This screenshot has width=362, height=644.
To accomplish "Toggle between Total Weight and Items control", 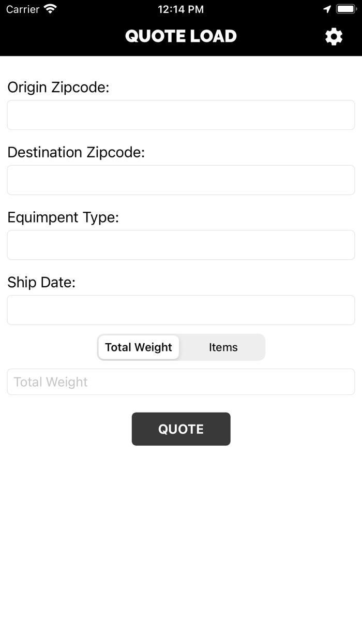I will coord(181,347).
